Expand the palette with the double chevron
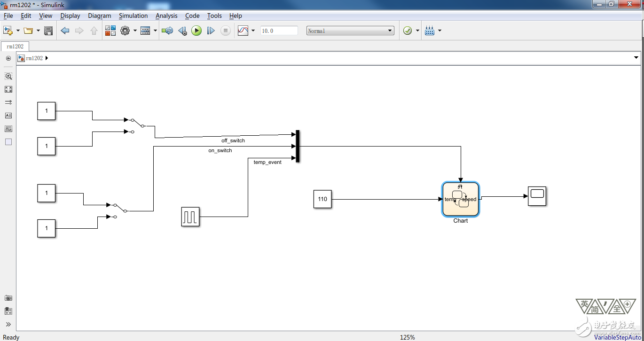 [x=8, y=324]
